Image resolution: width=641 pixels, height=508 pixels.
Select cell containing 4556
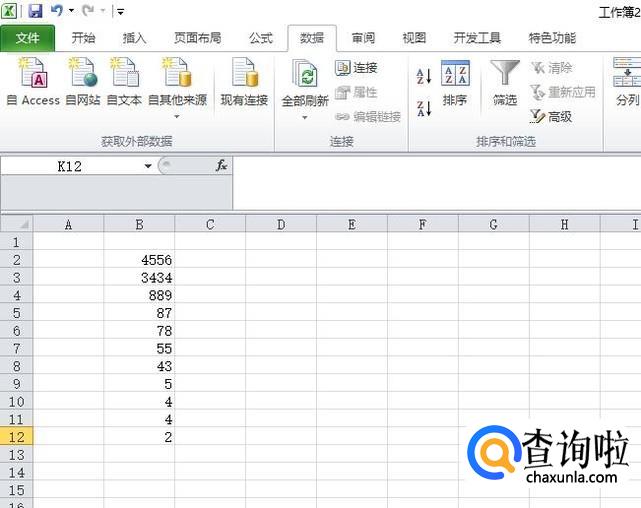(x=139, y=260)
